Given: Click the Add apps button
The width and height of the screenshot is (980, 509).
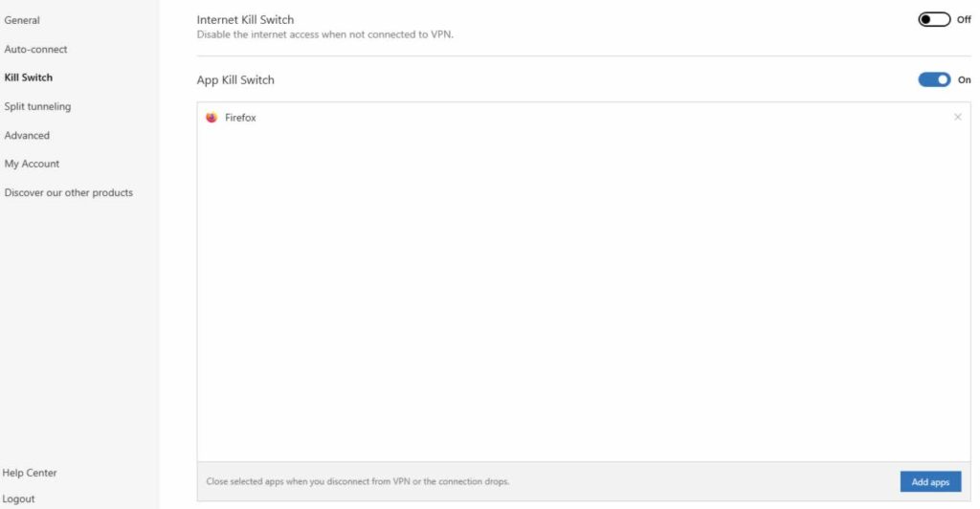Looking at the screenshot, I should pyautogui.click(x=930, y=481).
